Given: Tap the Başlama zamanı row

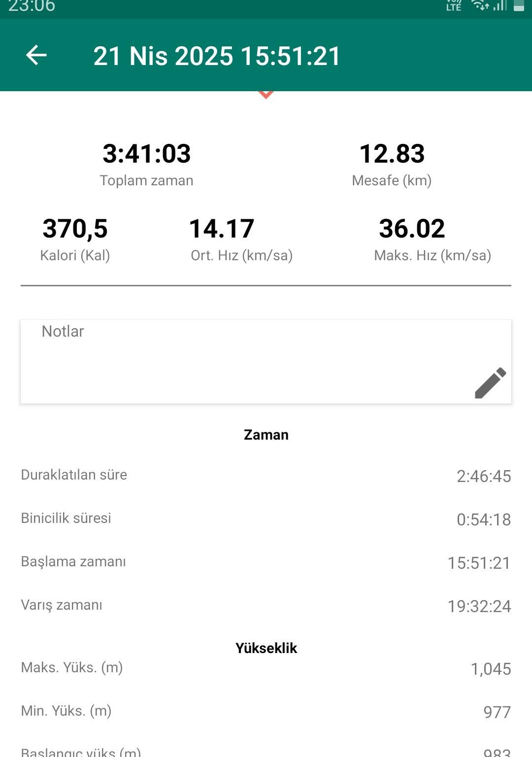Looking at the screenshot, I should click(266, 562).
